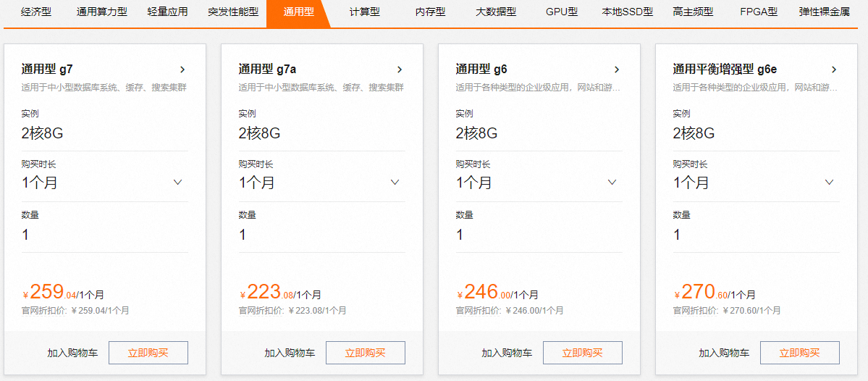Click 立即购买 on the g7 card

pos(148,353)
